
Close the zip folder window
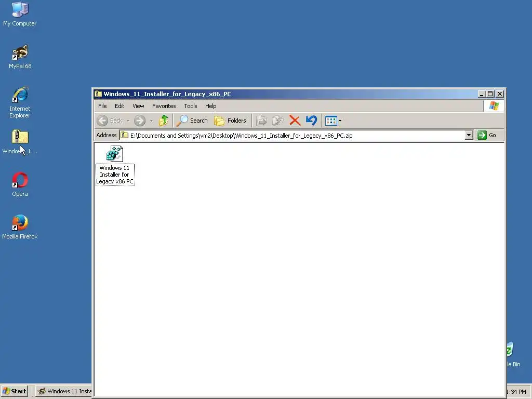(x=500, y=94)
